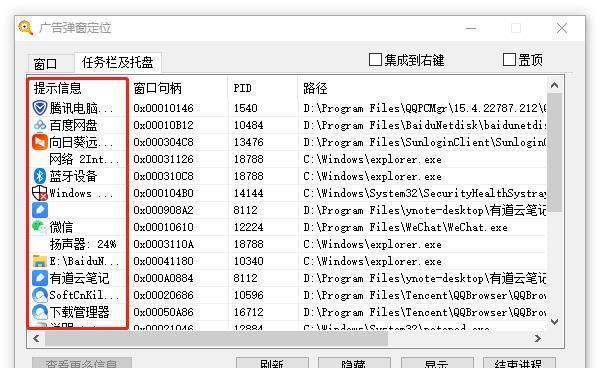The width and height of the screenshot is (602, 368).
Task: Click PID value 13476
Action: tap(248, 142)
